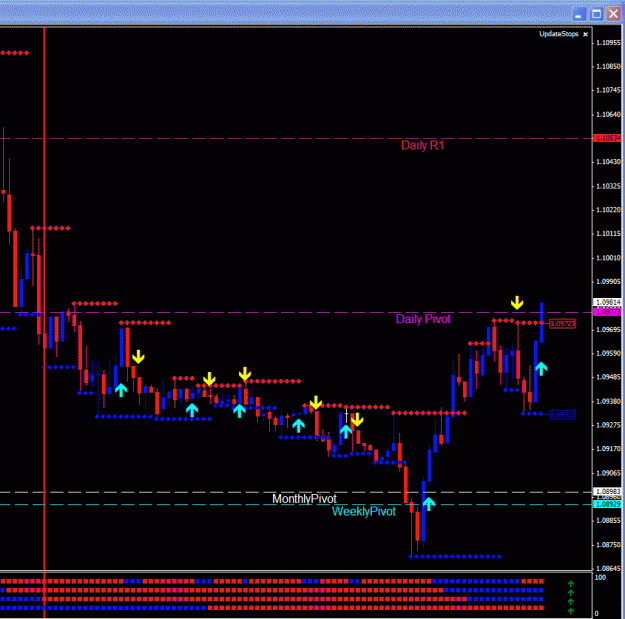Click the second green arrow from top

[571, 593]
